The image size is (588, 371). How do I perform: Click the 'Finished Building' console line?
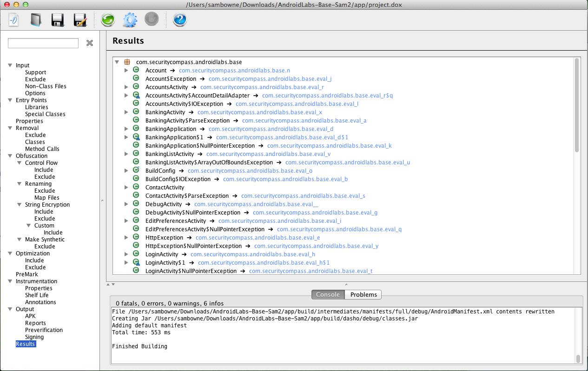pos(139,346)
